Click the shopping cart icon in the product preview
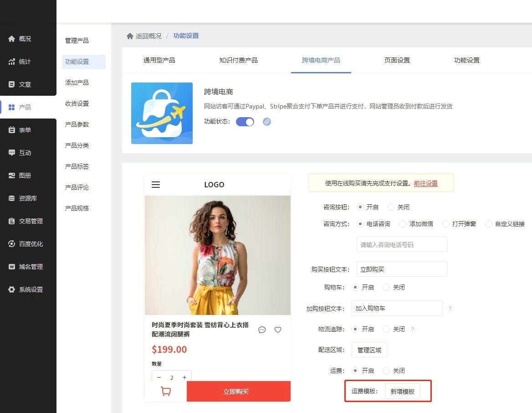This screenshot has height=413, width=532. 165,391
